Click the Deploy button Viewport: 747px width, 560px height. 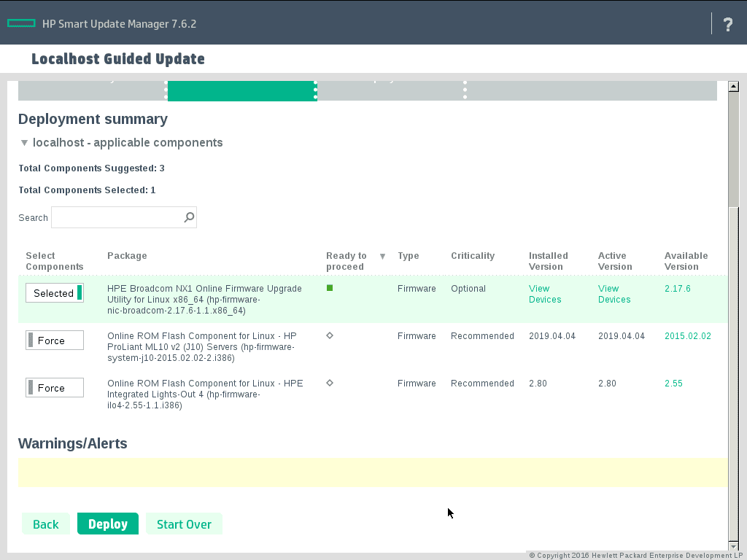click(x=108, y=524)
